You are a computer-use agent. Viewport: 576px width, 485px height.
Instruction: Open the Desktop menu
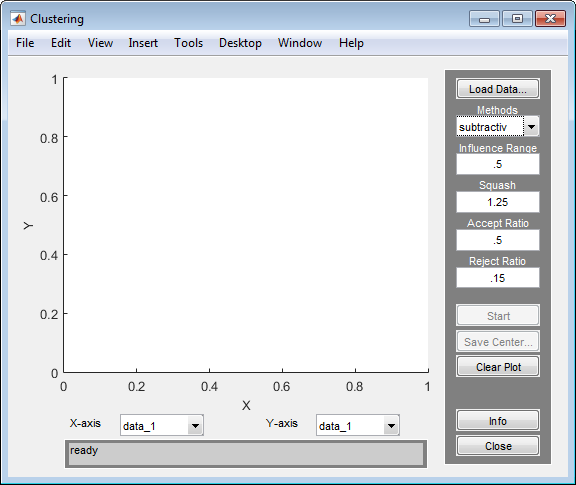(x=240, y=43)
